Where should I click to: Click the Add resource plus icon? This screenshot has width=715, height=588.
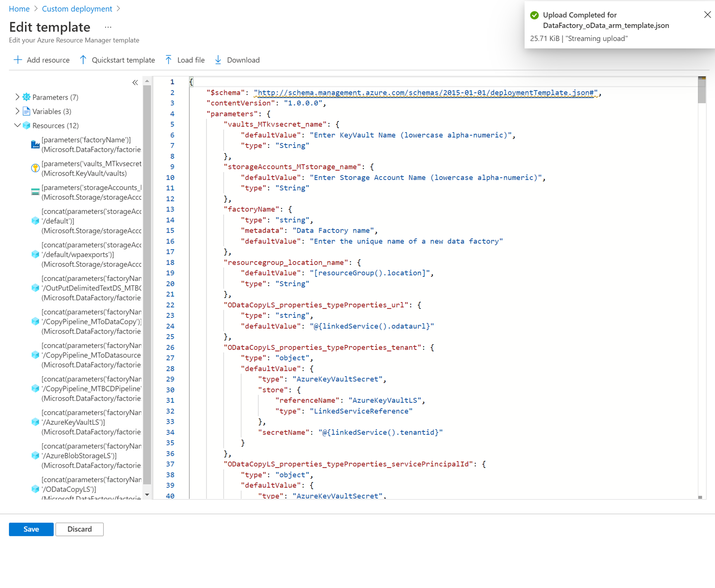point(18,60)
